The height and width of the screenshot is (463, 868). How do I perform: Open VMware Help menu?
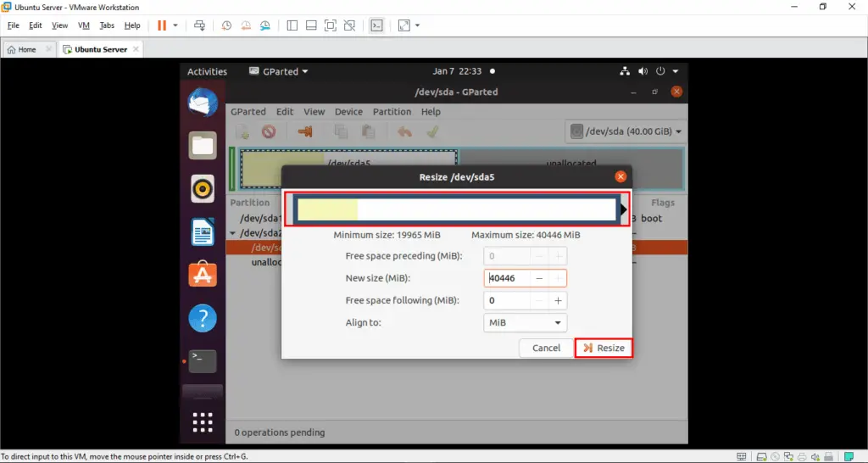[132, 25]
